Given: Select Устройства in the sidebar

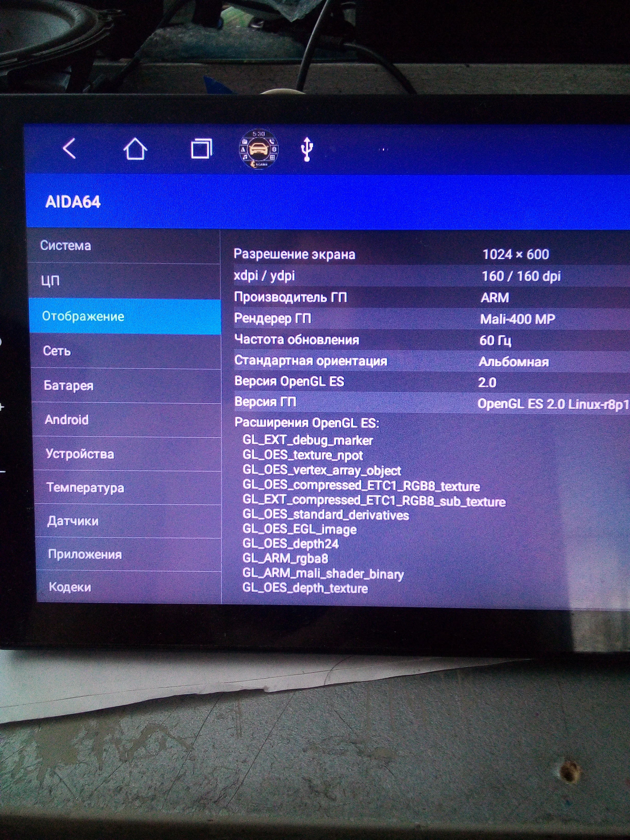Looking at the screenshot, I should point(80,454).
